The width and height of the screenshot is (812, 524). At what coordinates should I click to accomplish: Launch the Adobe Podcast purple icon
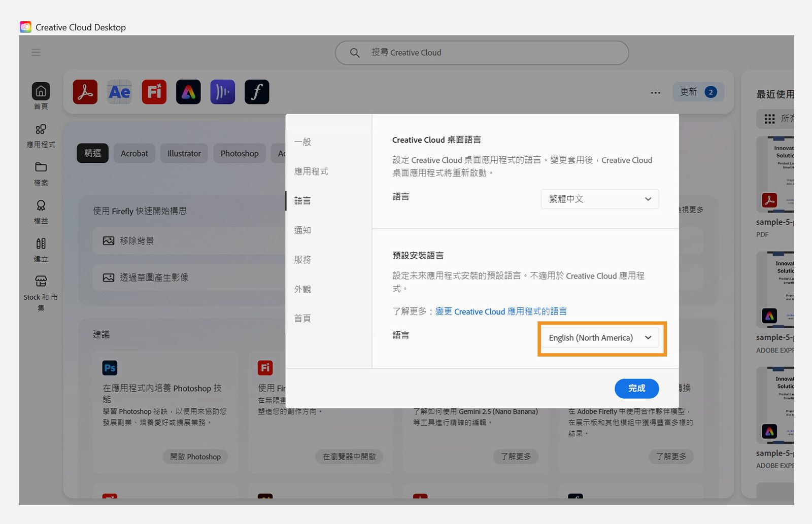[x=222, y=92]
